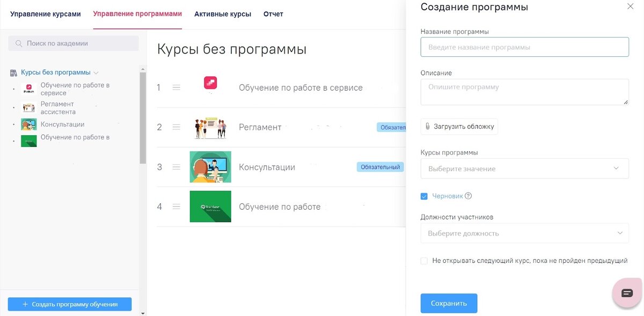Click the Обязательный badge on Консультации row
Viewport: 644px width, 316px height.
coord(380,167)
